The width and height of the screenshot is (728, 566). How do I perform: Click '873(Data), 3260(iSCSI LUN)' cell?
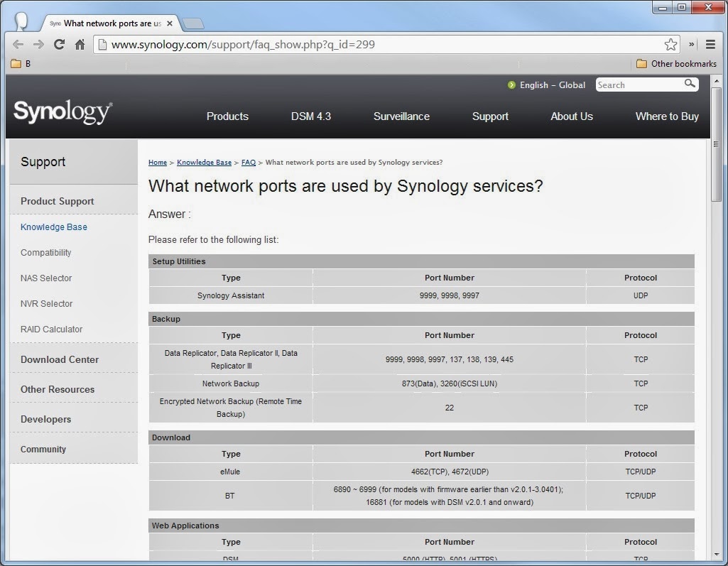[450, 384]
